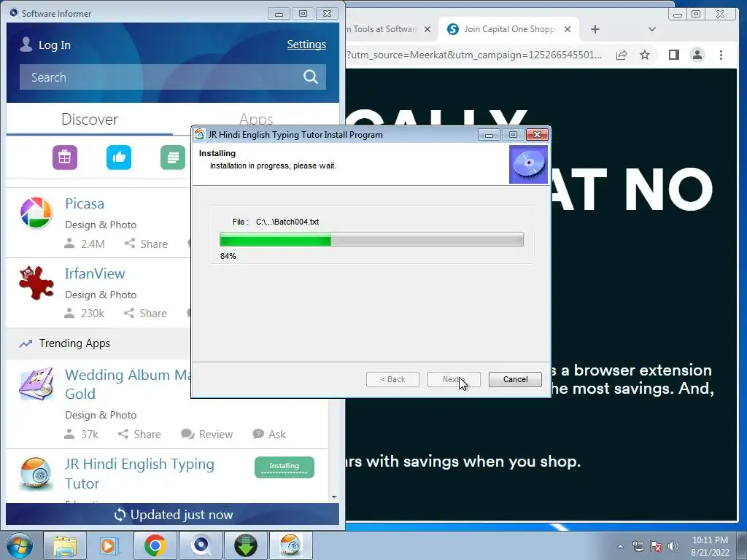Click the search magnifier icon in Software Informer
This screenshot has width=747, height=560.
pos(310,77)
